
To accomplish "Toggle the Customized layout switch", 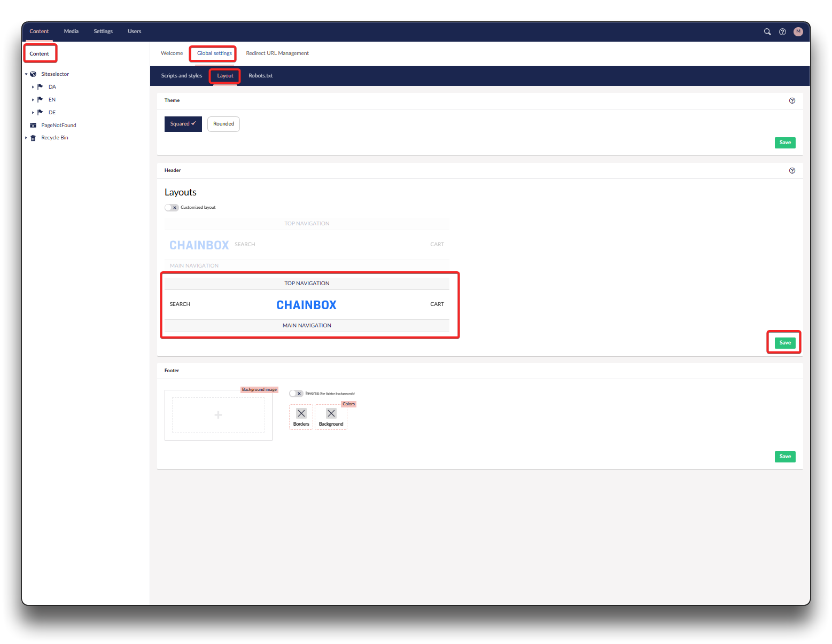I will [x=171, y=208].
